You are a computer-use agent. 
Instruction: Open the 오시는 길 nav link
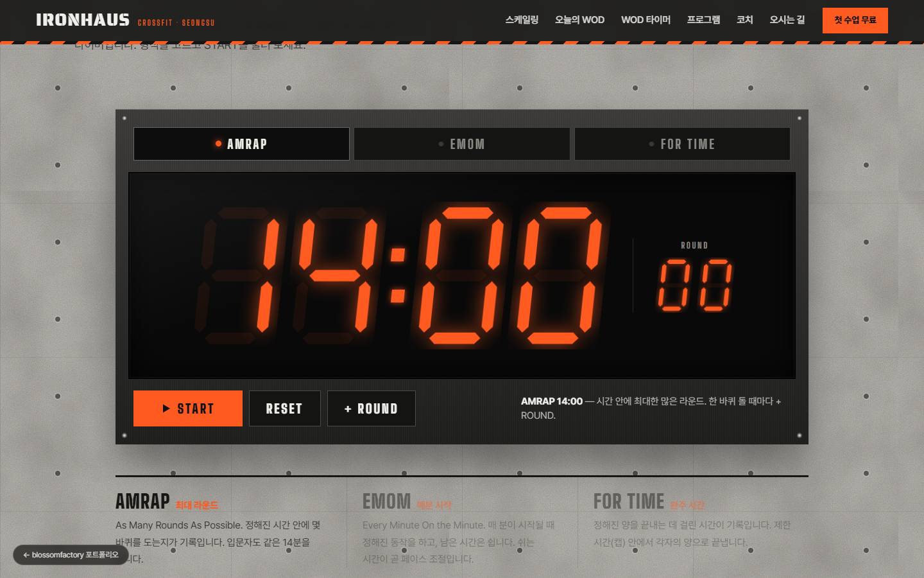[787, 20]
